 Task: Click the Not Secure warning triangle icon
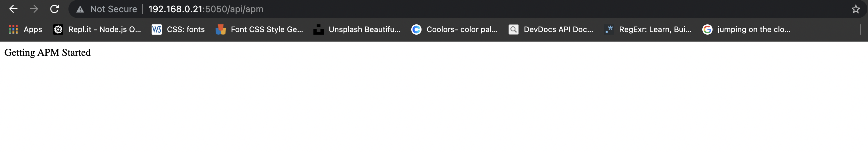tap(80, 9)
